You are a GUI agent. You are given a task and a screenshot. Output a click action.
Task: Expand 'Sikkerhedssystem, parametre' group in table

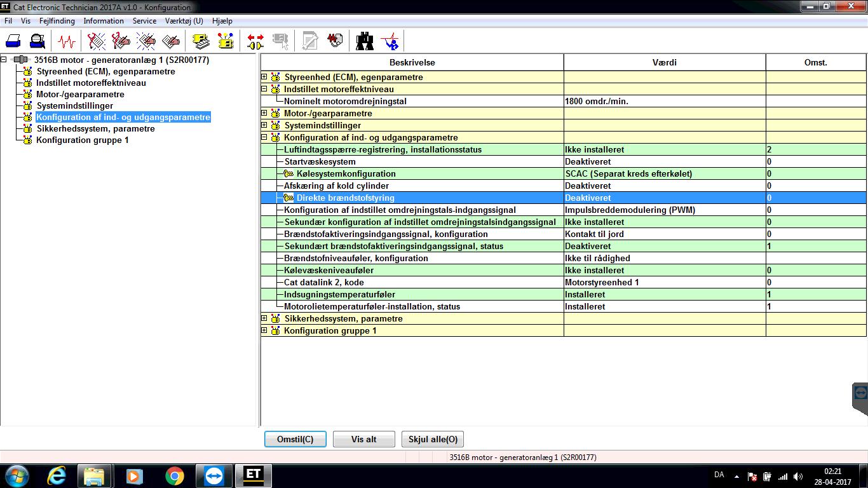[x=264, y=318]
